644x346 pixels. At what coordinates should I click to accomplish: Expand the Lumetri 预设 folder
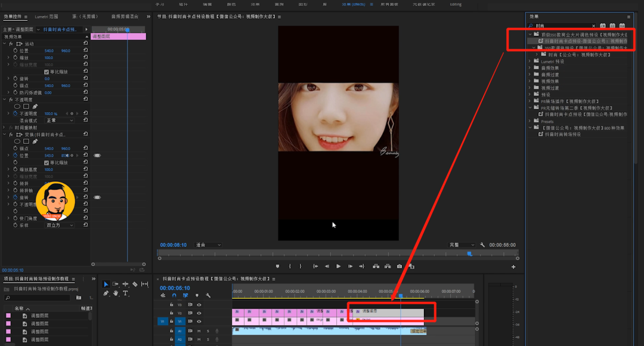coord(530,61)
